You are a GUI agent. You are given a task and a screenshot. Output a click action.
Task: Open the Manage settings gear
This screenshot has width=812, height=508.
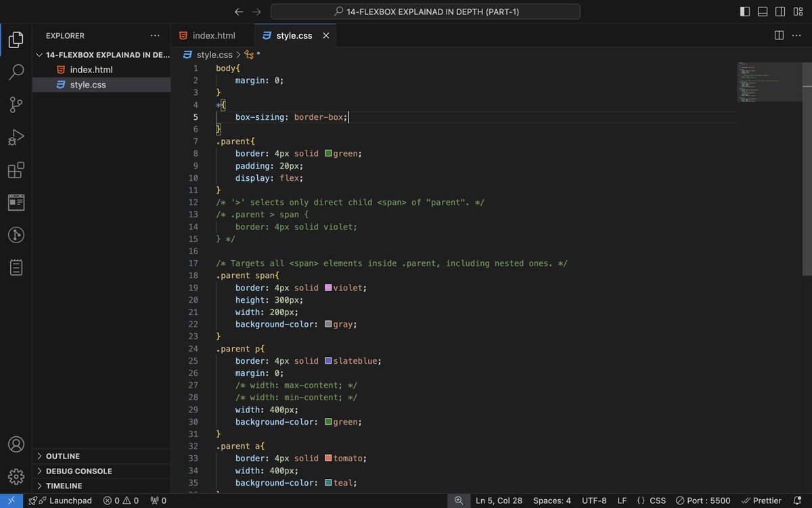(16, 477)
